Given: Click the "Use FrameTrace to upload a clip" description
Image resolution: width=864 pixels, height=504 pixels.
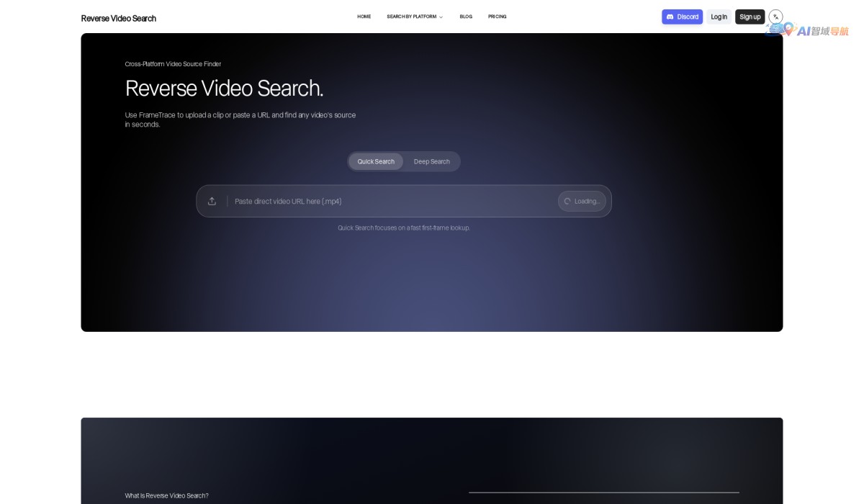Looking at the screenshot, I should (240, 120).
